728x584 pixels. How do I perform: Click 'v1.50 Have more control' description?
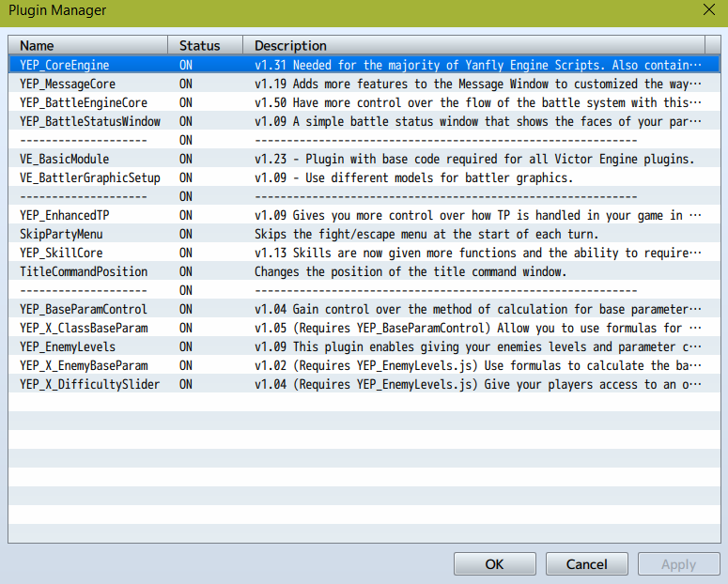(478, 102)
